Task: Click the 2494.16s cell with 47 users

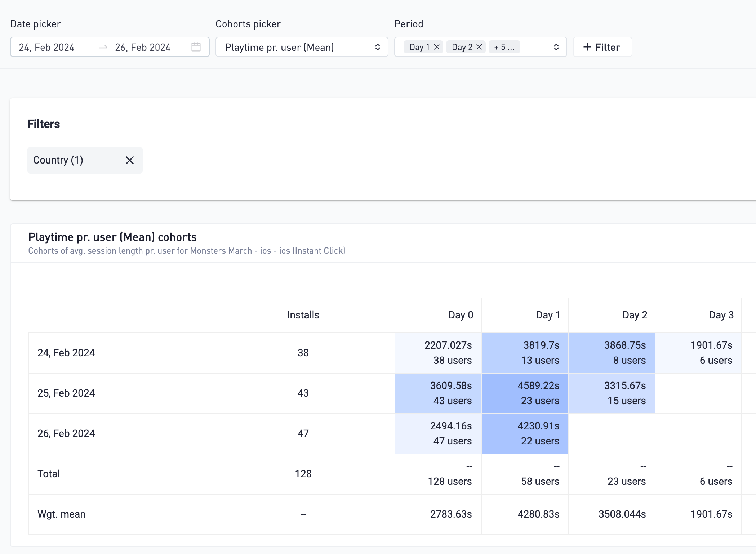Action: tap(438, 434)
